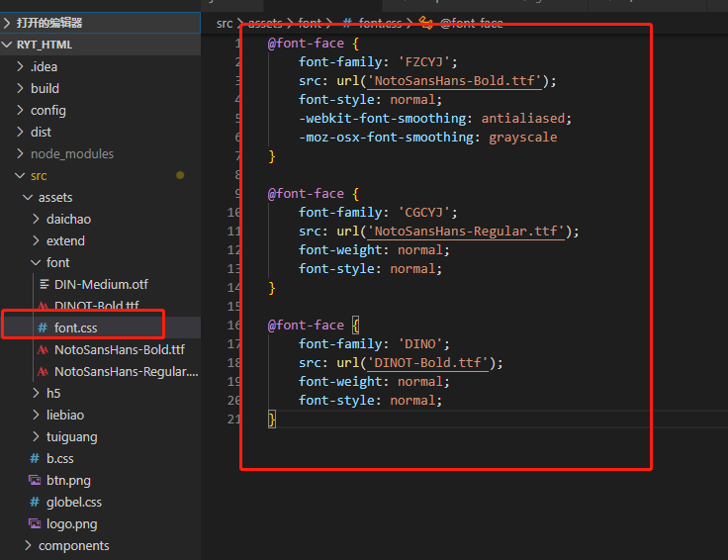The image size is (728, 560).
Task: Click the -webkit-font-smoothing property
Action: 382,119
